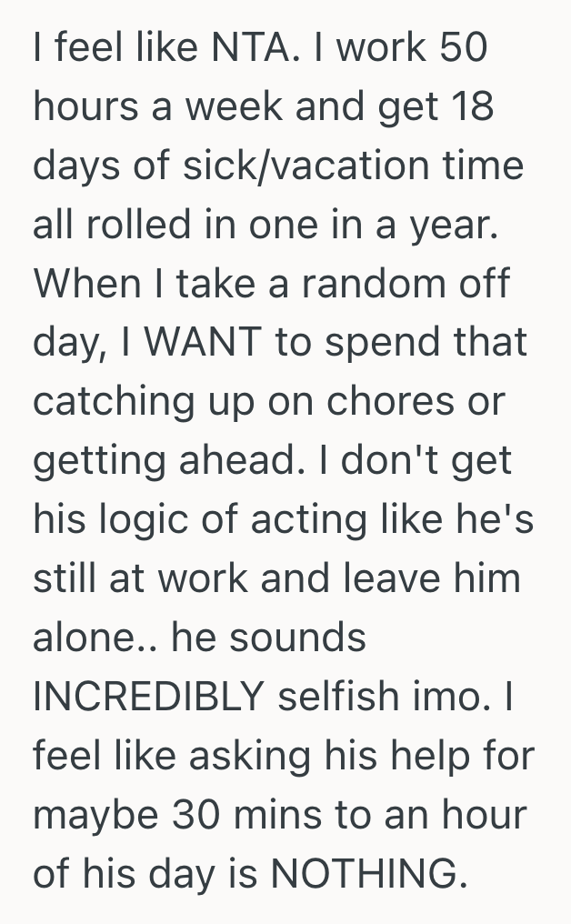Click the word "year." ending the sentence

click(452, 226)
